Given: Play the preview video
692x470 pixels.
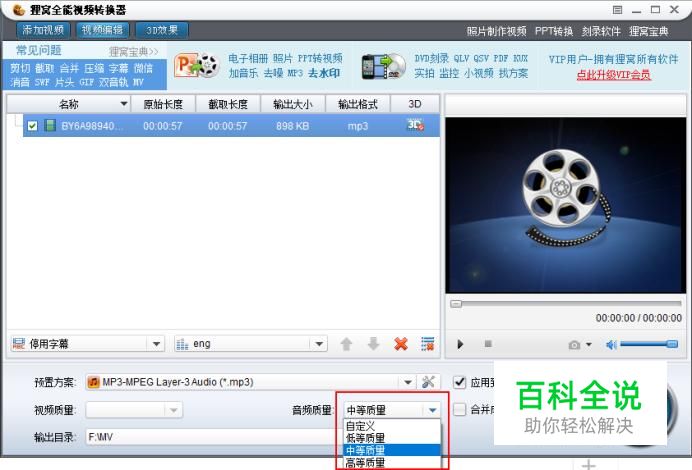Looking at the screenshot, I should [x=460, y=344].
